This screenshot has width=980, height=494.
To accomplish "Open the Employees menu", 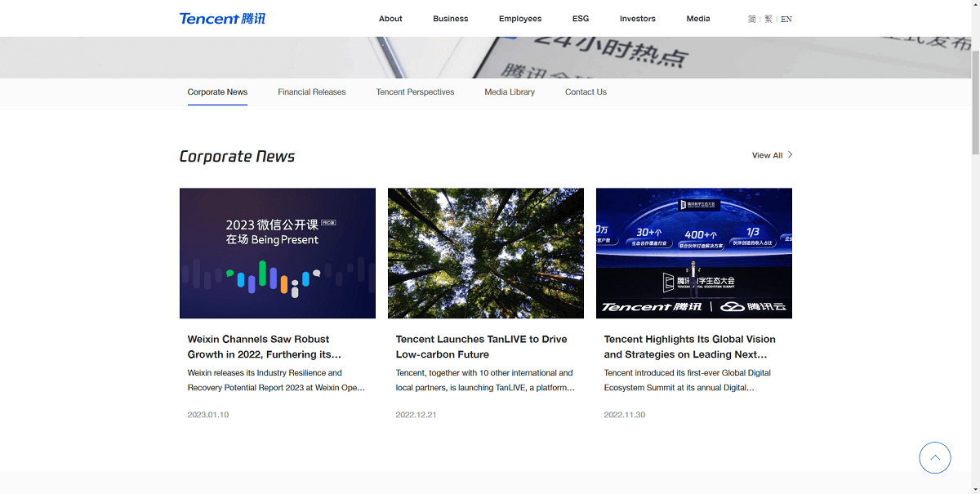I will click(x=520, y=18).
